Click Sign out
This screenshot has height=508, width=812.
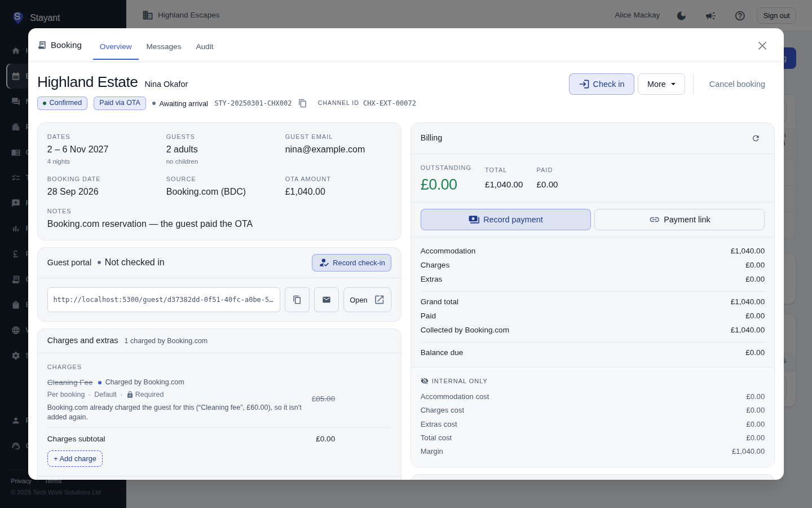776,16
